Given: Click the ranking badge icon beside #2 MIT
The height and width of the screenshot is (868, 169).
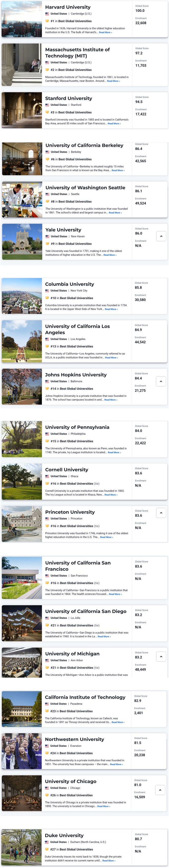Looking at the screenshot, I should (x=47, y=70).
